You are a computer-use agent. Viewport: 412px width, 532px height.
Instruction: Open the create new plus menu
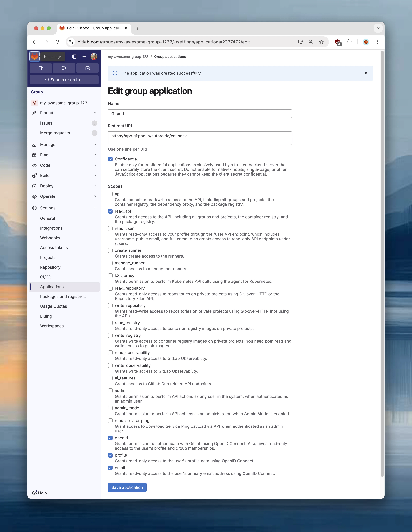[x=84, y=57]
